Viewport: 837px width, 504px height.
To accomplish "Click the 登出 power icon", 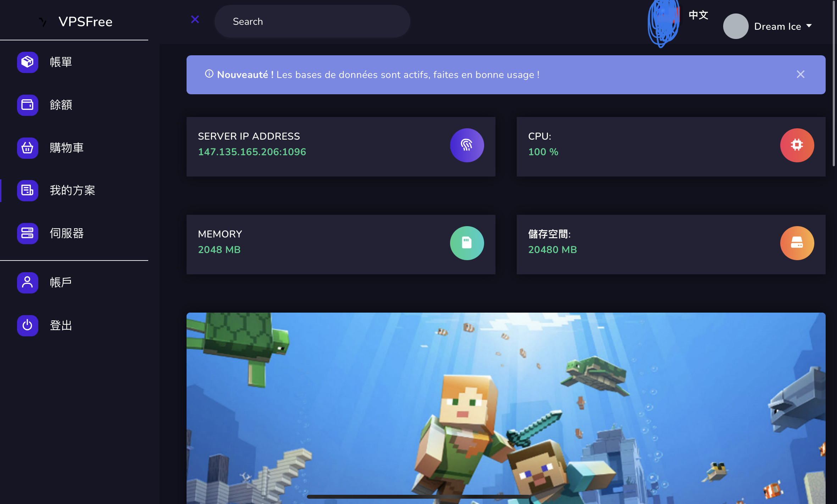I will 28,325.
